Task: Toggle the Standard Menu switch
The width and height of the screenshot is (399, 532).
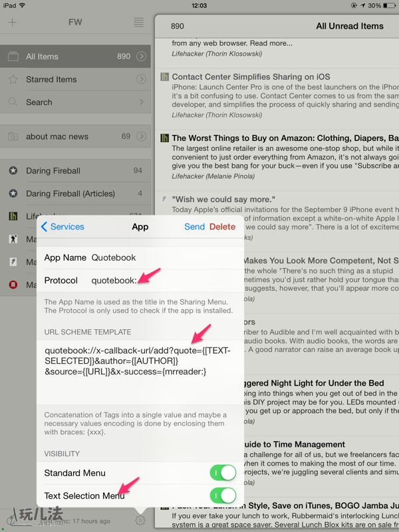Action: [223, 473]
